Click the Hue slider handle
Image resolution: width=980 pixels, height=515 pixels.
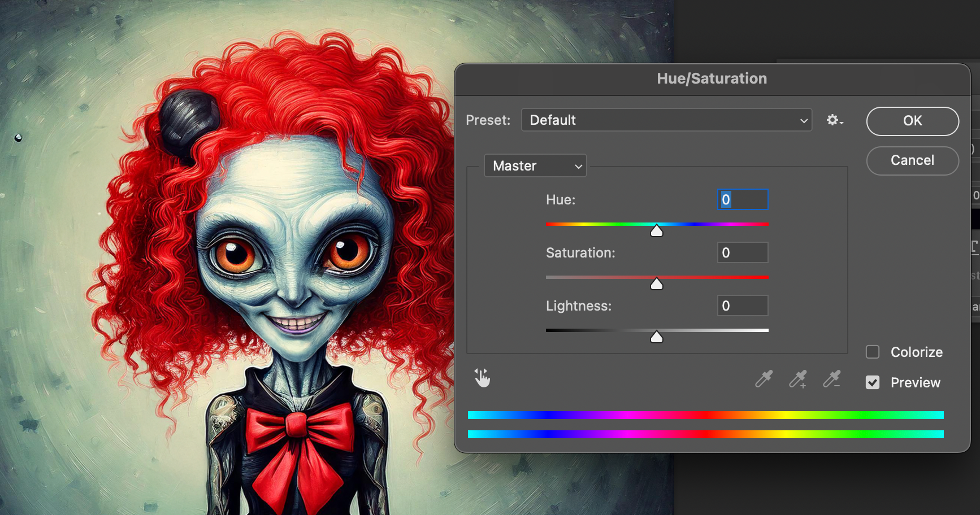coord(657,231)
